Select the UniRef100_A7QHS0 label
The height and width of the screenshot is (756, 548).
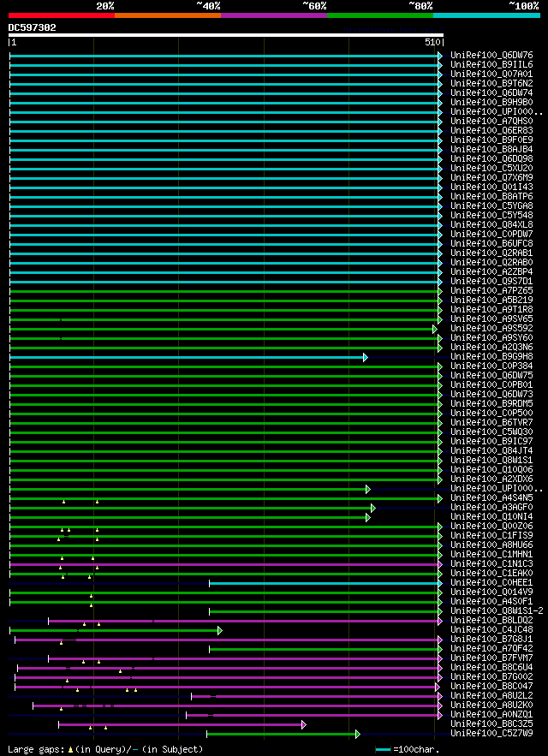491,122
